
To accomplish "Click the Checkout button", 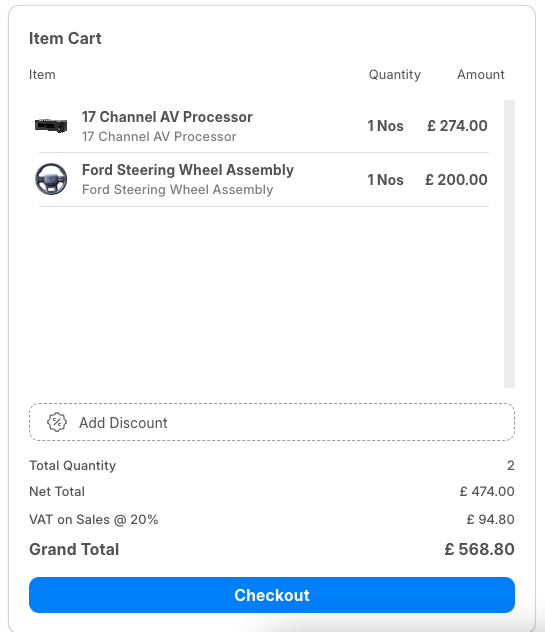I will (x=272, y=595).
